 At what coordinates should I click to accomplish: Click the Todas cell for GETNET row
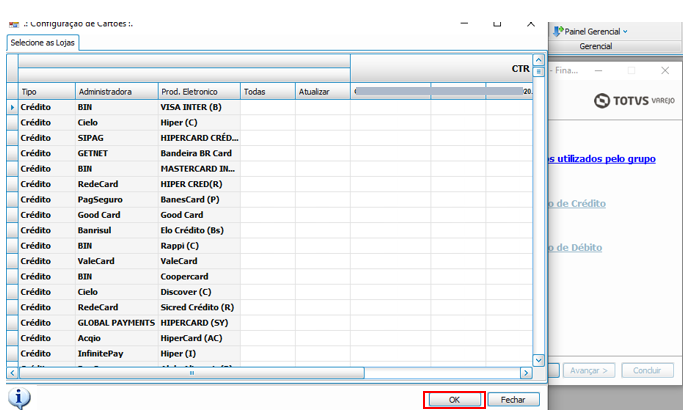(x=268, y=153)
